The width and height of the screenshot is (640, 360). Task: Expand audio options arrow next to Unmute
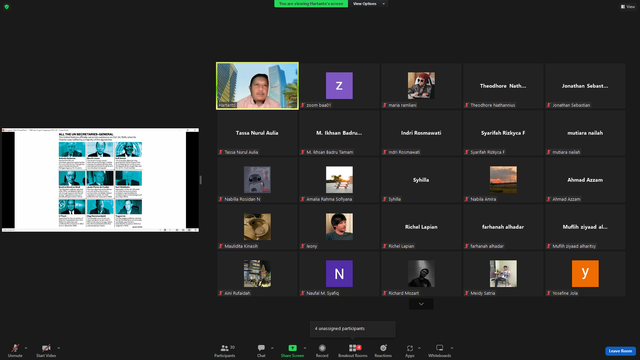pyautogui.click(x=26, y=348)
